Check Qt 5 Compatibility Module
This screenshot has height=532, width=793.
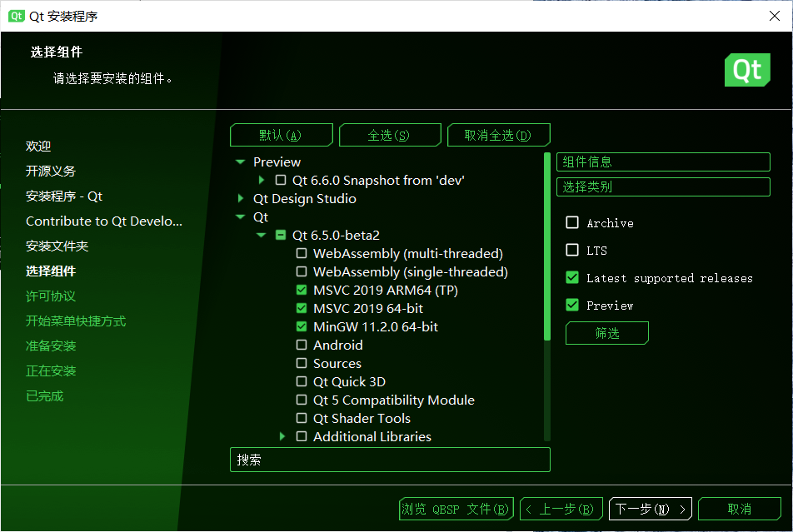[x=302, y=400]
